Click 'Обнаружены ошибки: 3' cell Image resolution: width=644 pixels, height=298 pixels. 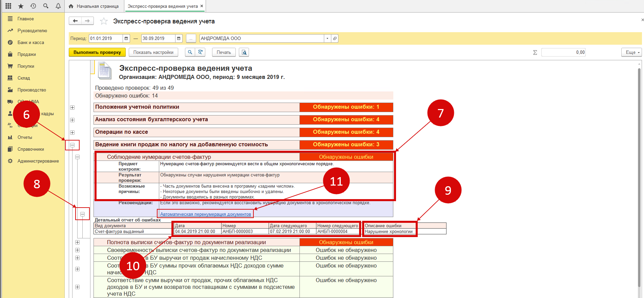[346, 145]
